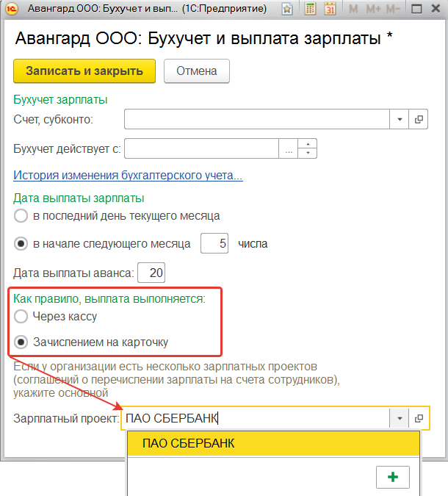
Task: Choose ПАО СБЕРБАНК from the dropdown list
Action: (x=273, y=443)
